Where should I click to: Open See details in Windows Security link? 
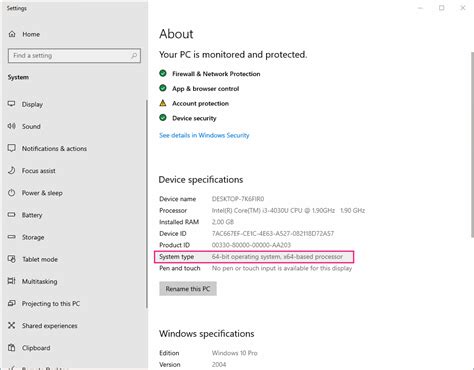coord(204,135)
